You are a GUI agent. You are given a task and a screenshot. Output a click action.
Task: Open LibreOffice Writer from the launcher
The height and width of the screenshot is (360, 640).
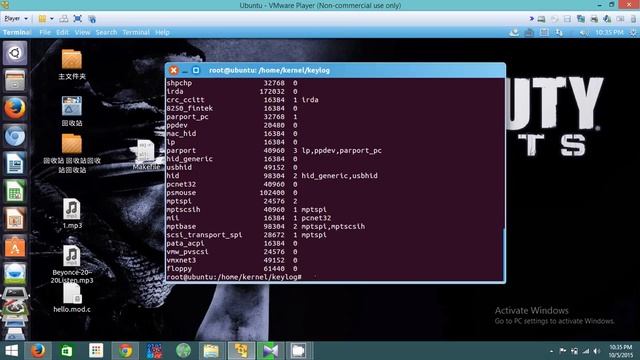pyautogui.click(x=15, y=164)
